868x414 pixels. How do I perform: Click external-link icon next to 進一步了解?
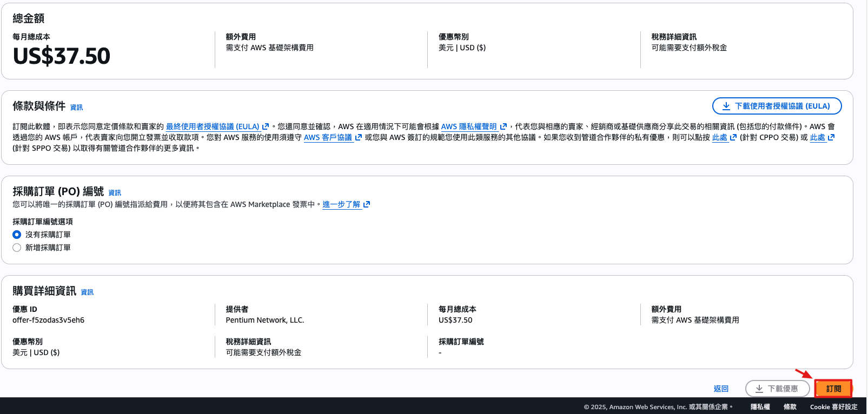367,204
